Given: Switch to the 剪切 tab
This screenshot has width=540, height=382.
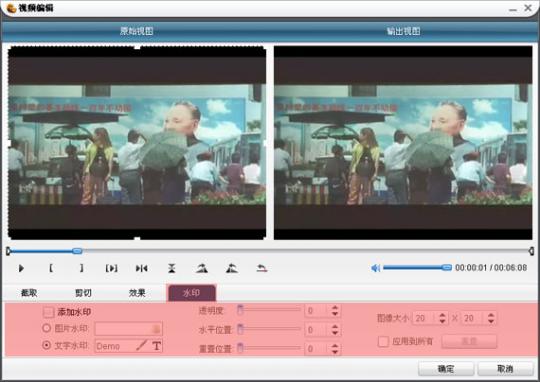Looking at the screenshot, I should pyautogui.click(x=83, y=293).
